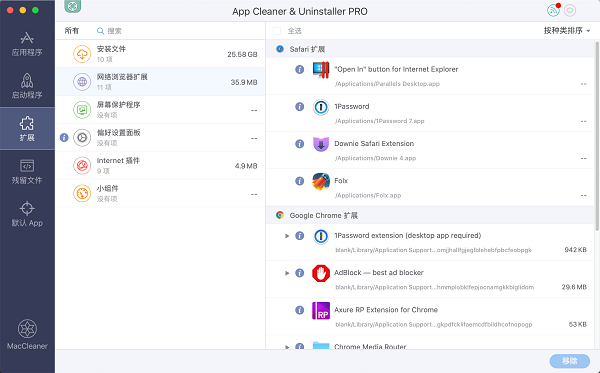Select the Chrome Media Router title

click(370, 346)
